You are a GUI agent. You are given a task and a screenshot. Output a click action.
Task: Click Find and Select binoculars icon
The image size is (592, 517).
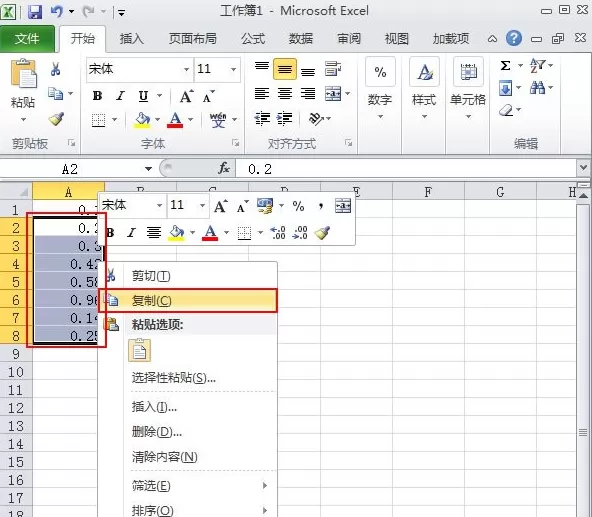(537, 88)
